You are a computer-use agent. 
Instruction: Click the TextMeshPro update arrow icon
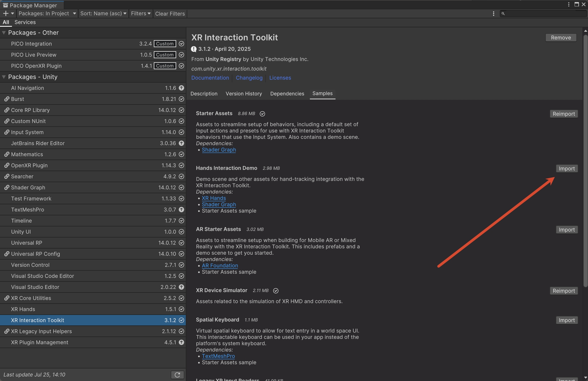point(181,210)
